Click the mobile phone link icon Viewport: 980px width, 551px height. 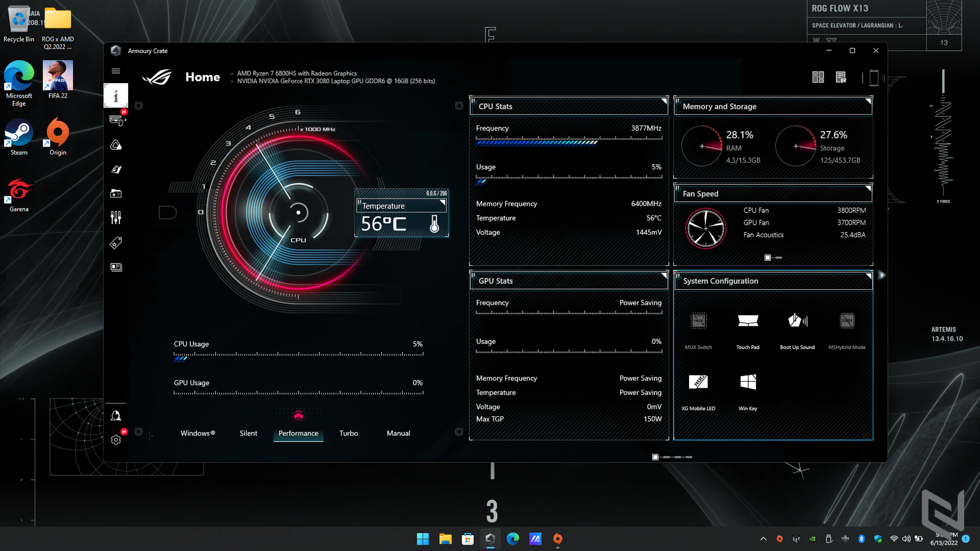874,77
